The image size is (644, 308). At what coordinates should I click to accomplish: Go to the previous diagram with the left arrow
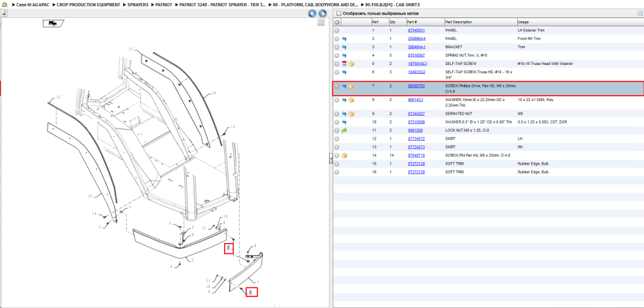pyautogui.click(x=312, y=14)
